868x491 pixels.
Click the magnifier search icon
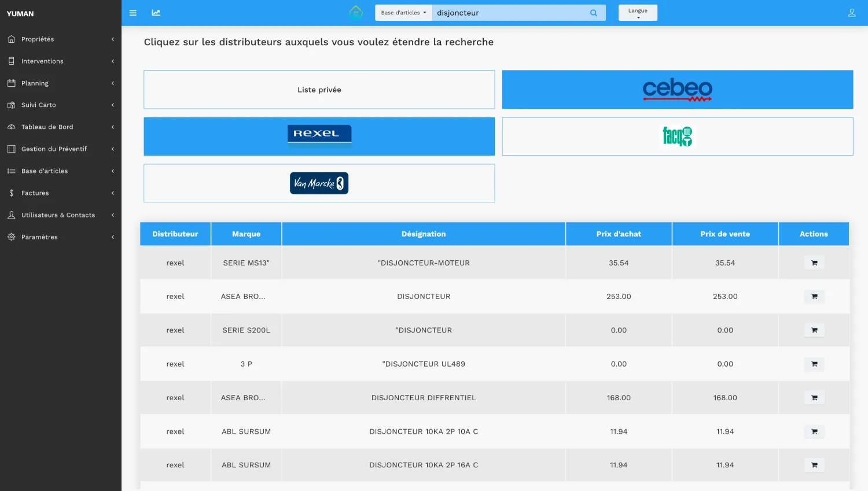pos(594,13)
